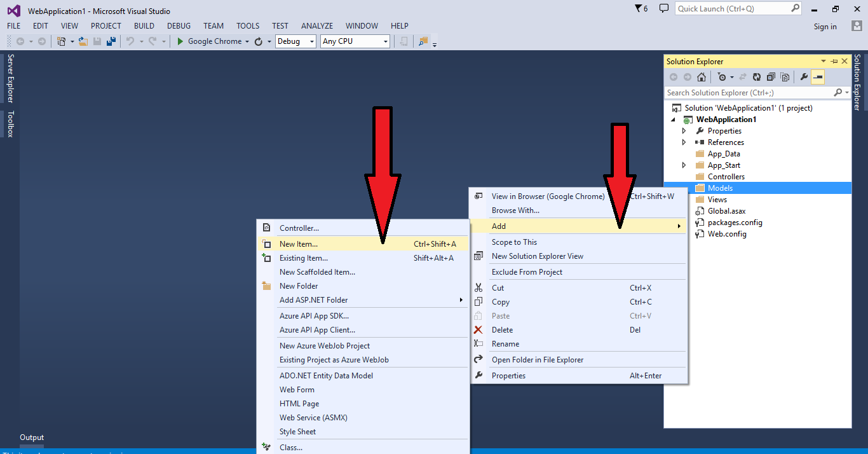Refresh the Solution Explorer
This screenshot has height=454, width=868.
click(x=756, y=76)
